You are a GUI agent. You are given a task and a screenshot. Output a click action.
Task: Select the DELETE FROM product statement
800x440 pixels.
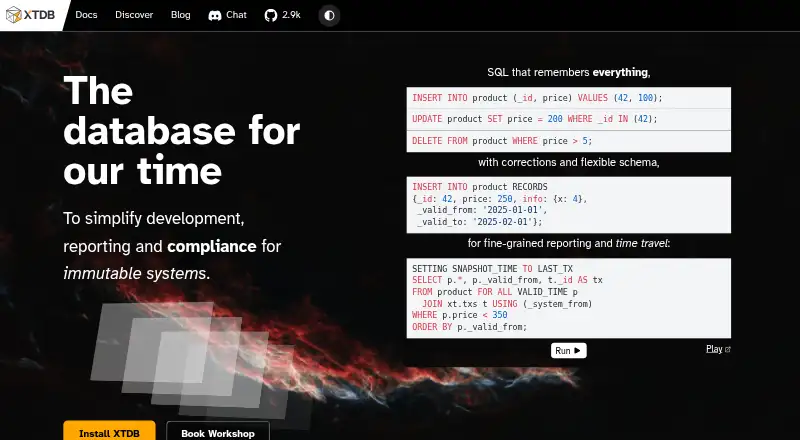coord(568,141)
